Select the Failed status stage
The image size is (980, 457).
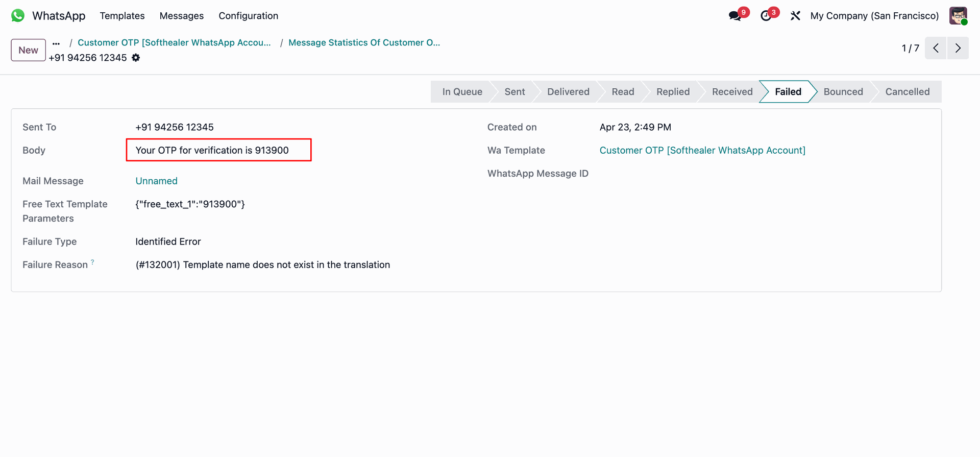click(x=788, y=92)
